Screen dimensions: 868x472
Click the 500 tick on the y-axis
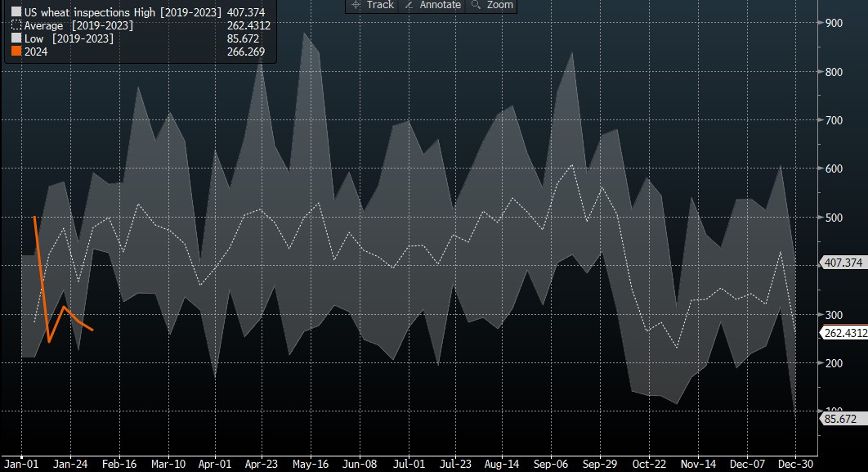835,218
